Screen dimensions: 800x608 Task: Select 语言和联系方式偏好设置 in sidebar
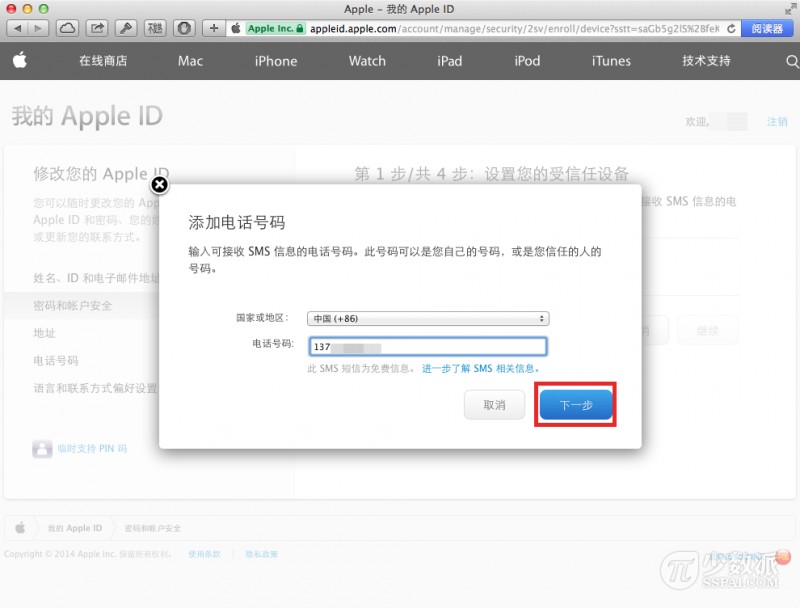(x=95, y=388)
